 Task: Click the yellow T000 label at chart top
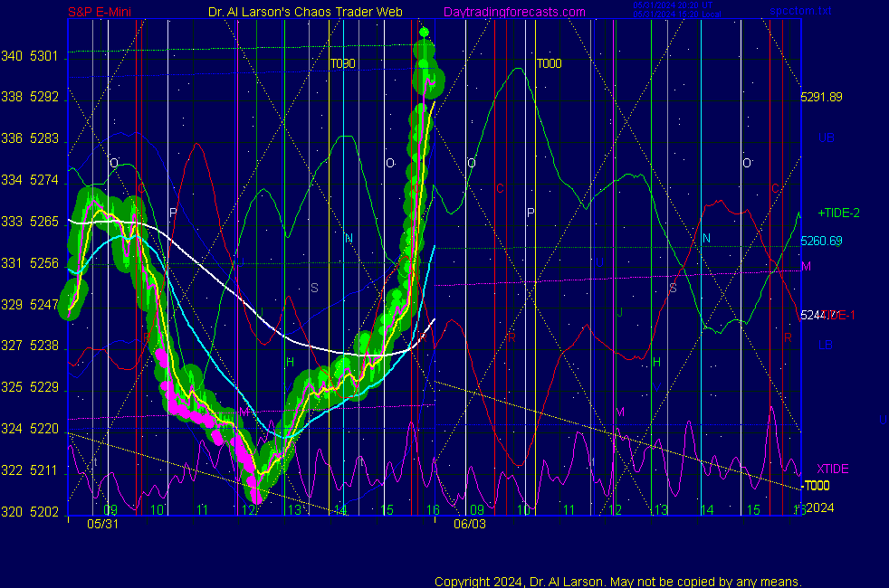tap(550, 64)
